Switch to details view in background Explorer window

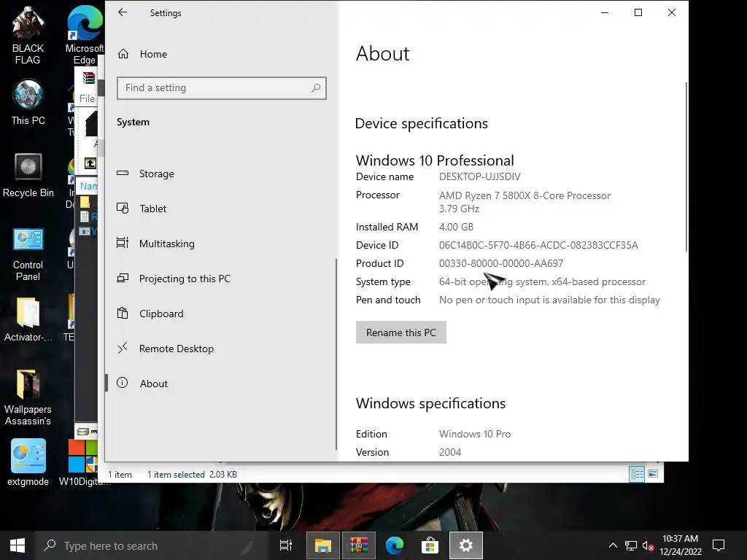click(637, 474)
